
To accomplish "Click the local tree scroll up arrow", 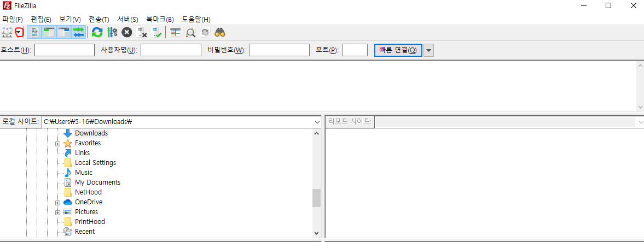I will (316, 133).
